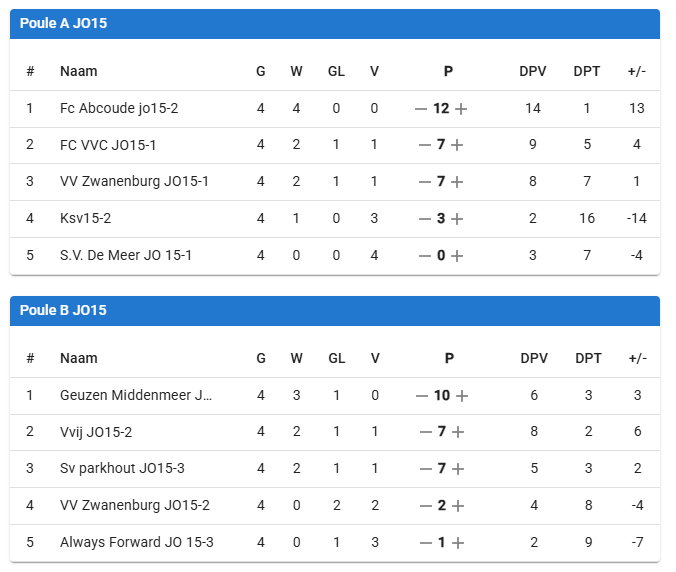Increase points for Always Forward JO 15-3
The image size is (676, 572).
click(x=457, y=543)
